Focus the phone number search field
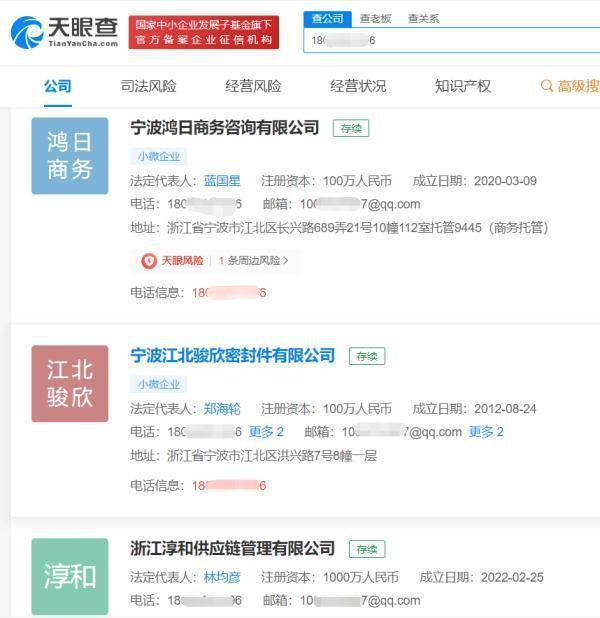600x618 pixels. [x=452, y=40]
